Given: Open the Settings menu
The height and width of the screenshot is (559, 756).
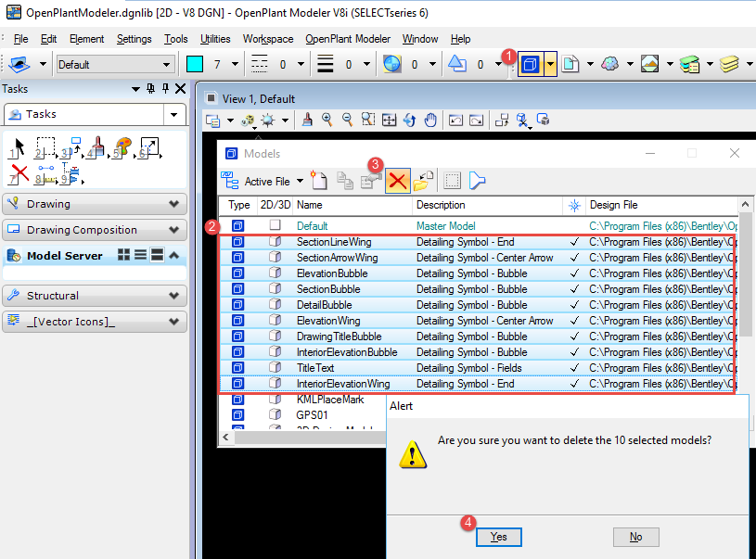Looking at the screenshot, I should [134, 39].
